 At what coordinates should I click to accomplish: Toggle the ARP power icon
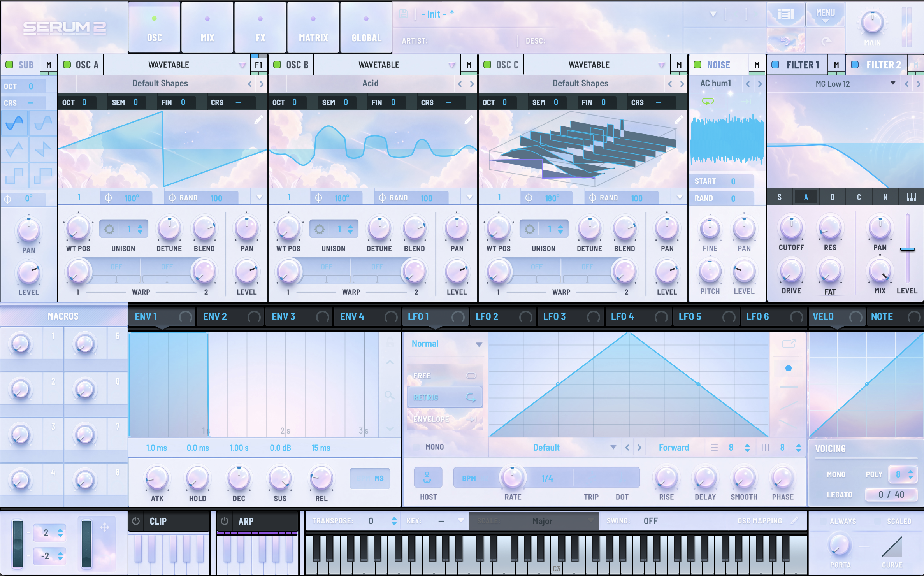click(x=225, y=521)
